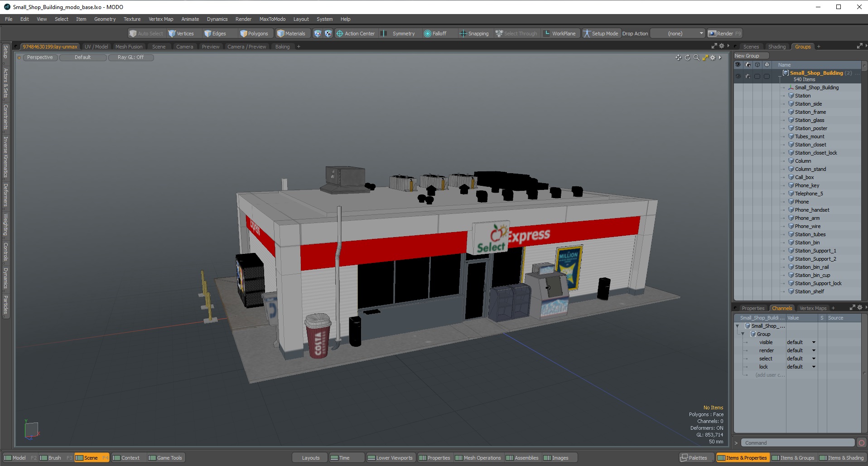Toggle lock box for Small_Shop_Building group
The width and height of the screenshot is (868, 466).
[x=767, y=76]
